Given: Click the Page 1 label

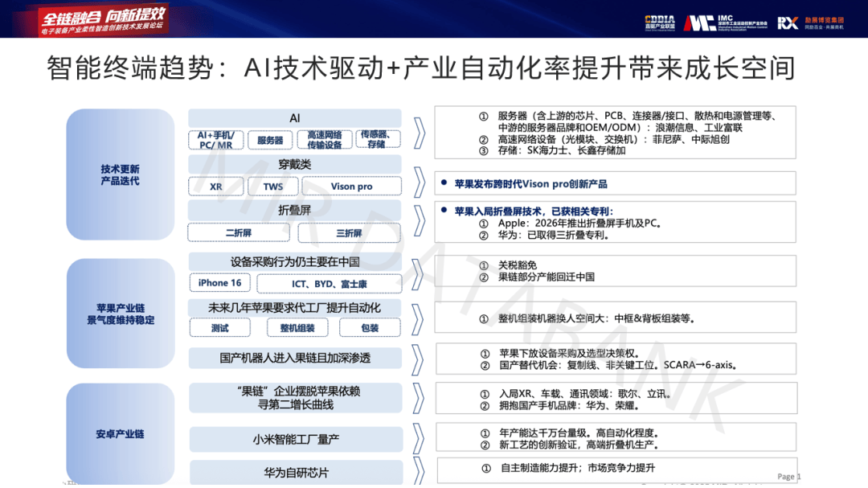Looking at the screenshot, I should coord(789,477).
